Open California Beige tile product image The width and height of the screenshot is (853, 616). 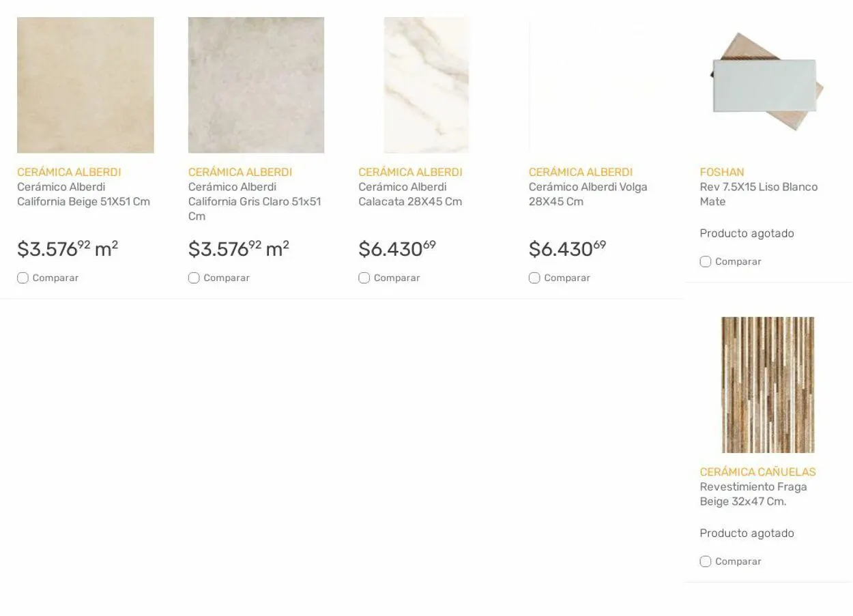(x=85, y=85)
